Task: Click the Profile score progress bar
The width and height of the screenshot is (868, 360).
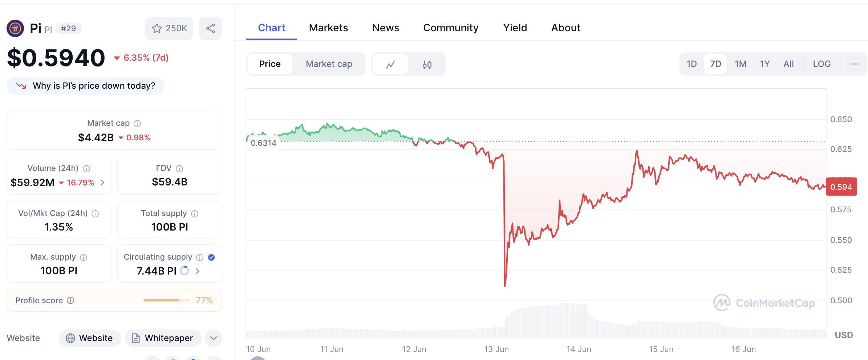Action: [166, 300]
